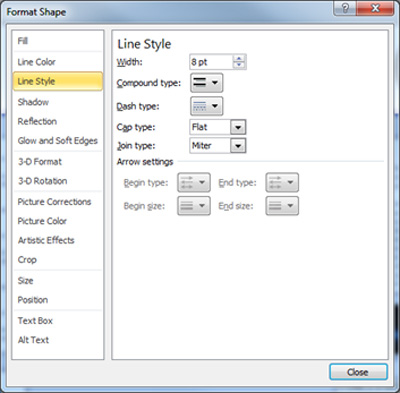Image resolution: width=400 pixels, height=393 pixels.
Task: Open the Shadow options
Action: 33,102
